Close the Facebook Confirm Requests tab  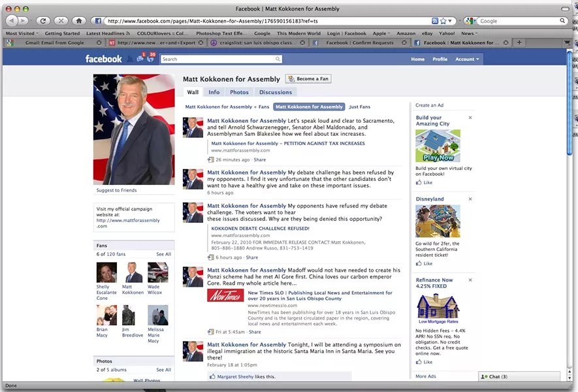click(404, 42)
